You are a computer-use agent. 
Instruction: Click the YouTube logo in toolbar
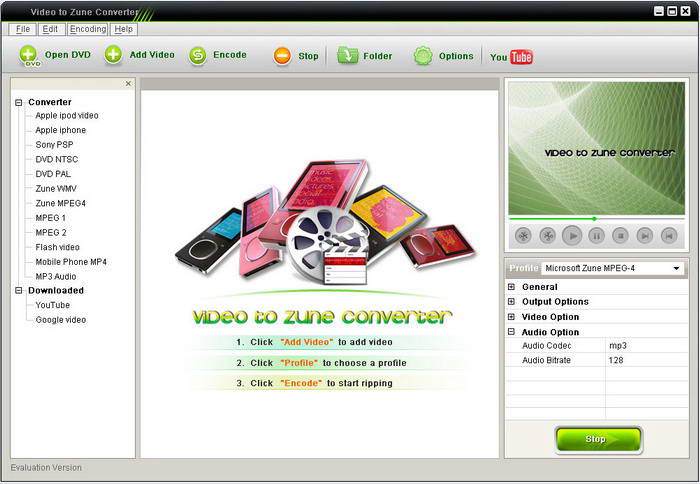(x=512, y=57)
